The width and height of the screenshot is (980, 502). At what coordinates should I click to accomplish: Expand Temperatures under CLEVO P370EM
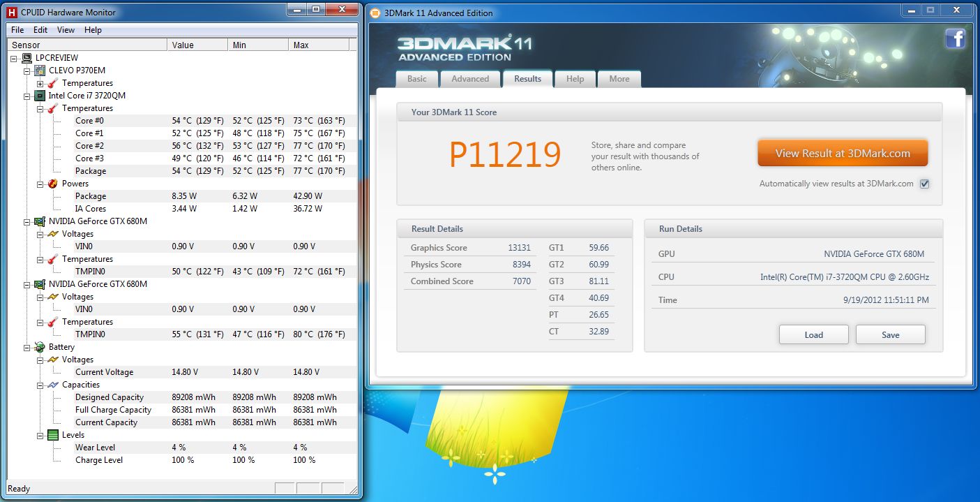click(40, 83)
